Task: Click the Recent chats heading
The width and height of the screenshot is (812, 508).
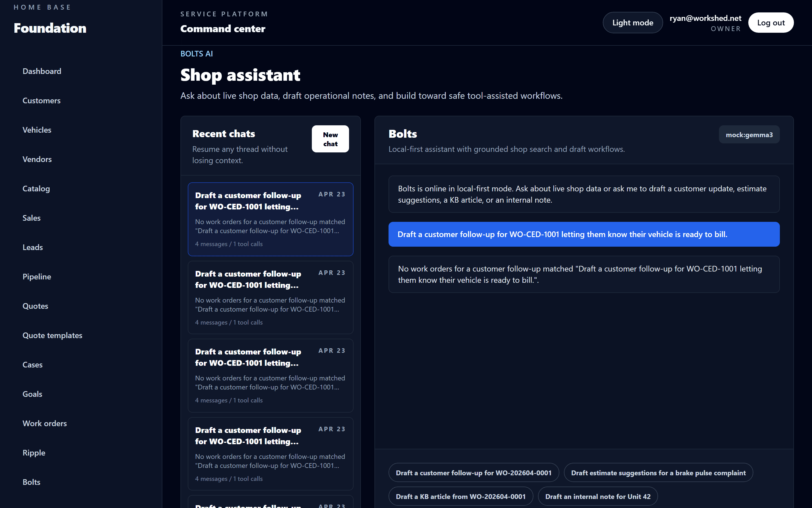Action: pyautogui.click(x=224, y=134)
